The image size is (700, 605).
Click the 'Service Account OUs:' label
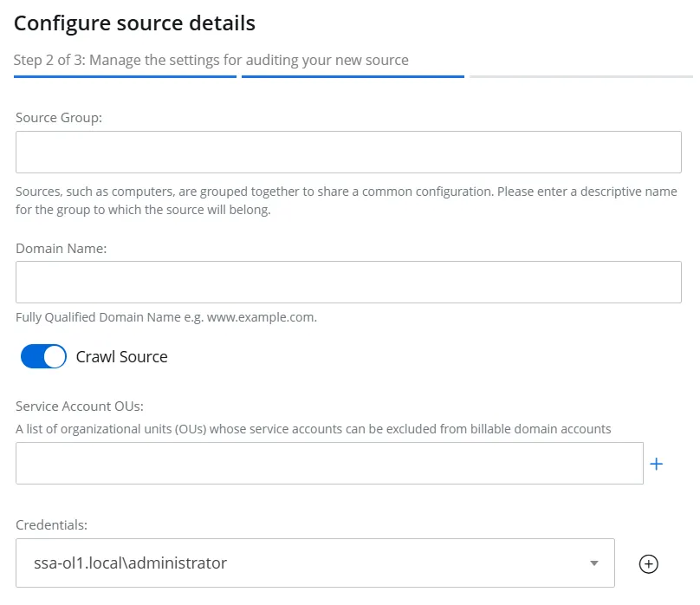[x=80, y=406]
